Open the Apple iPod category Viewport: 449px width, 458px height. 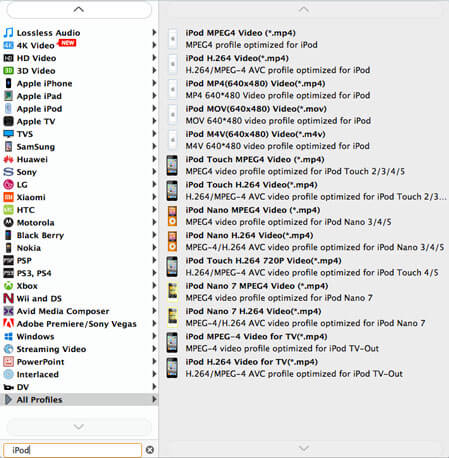point(79,109)
